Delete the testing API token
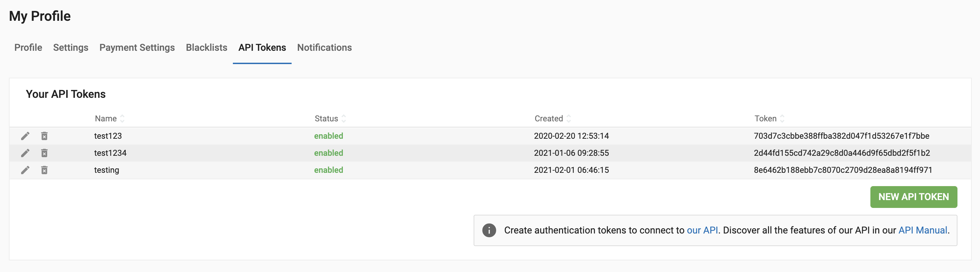Viewport: 980px width, 272px height. tap(44, 170)
